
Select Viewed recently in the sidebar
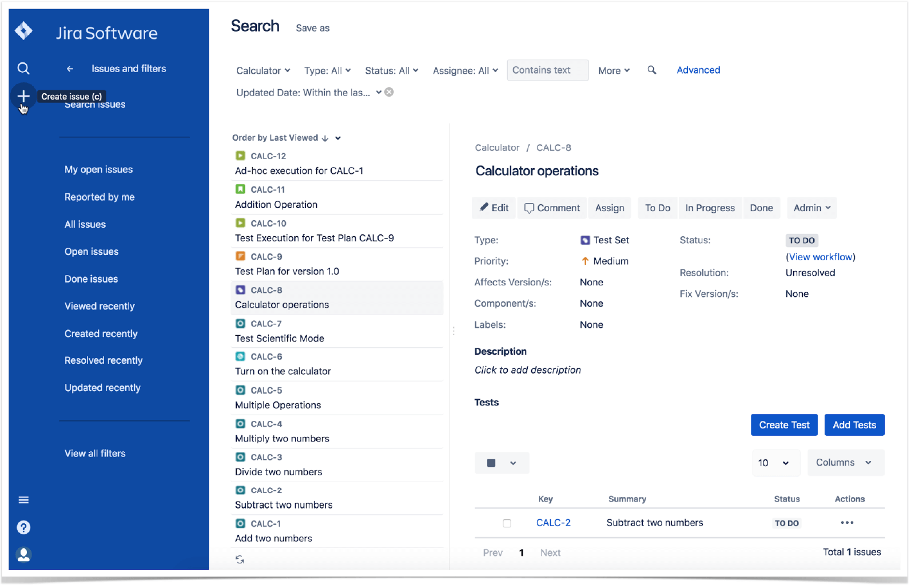click(100, 306)
